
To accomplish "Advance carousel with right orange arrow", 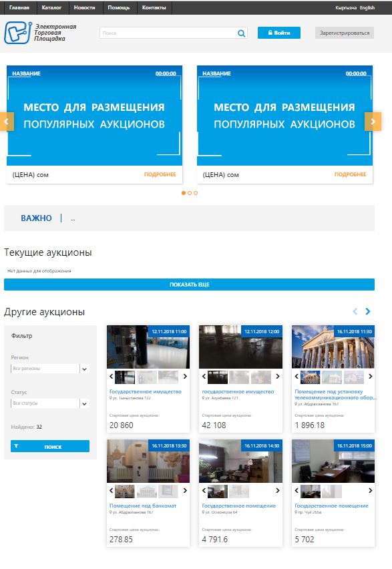I will click(373, 122).
